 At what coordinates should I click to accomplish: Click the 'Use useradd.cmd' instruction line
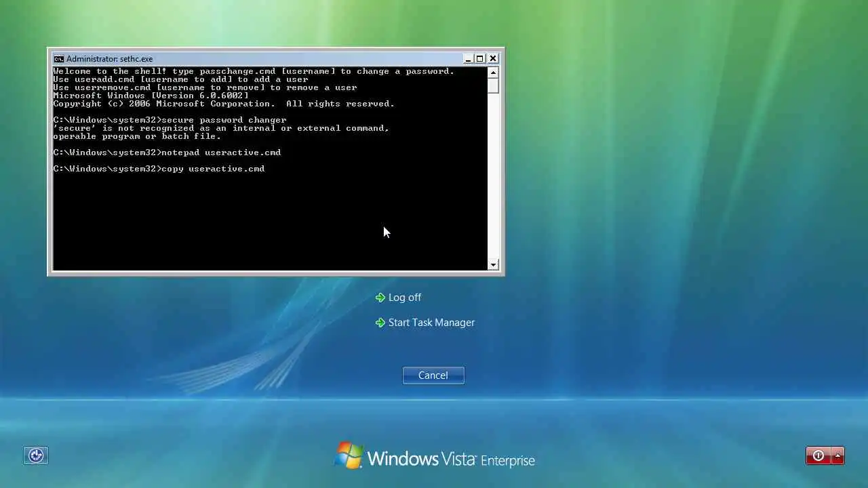pyautogui.click(x=180, y=79)
